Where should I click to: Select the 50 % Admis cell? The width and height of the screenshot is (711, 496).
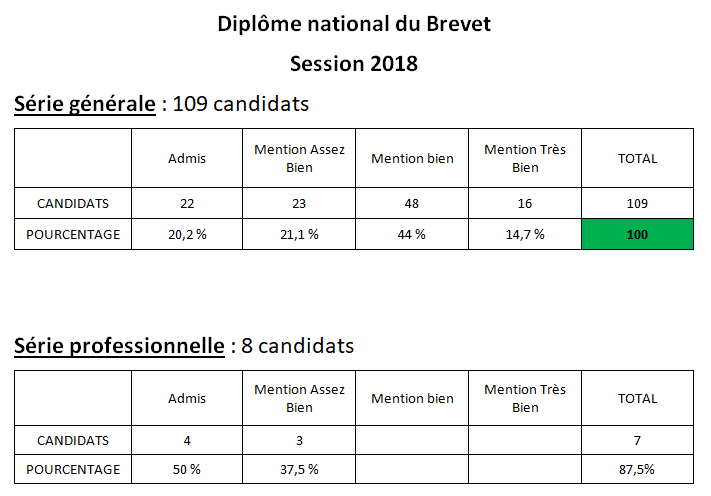(x=187, y=469)
